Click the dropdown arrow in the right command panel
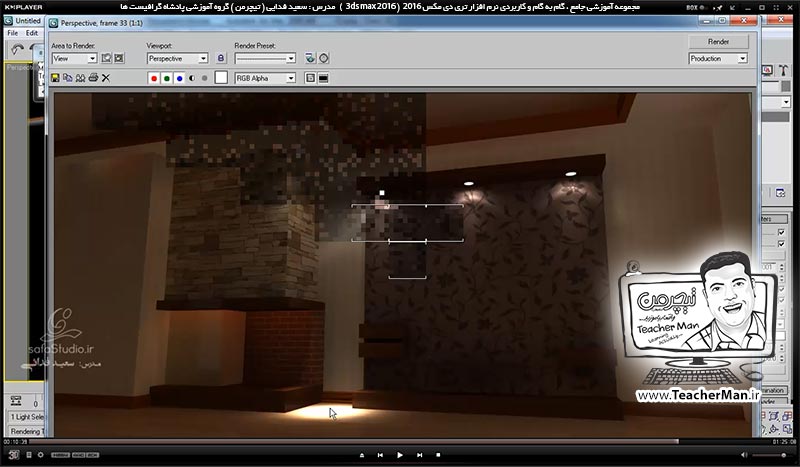This screenshot has height=467, width=800. [x=786, y=103]
